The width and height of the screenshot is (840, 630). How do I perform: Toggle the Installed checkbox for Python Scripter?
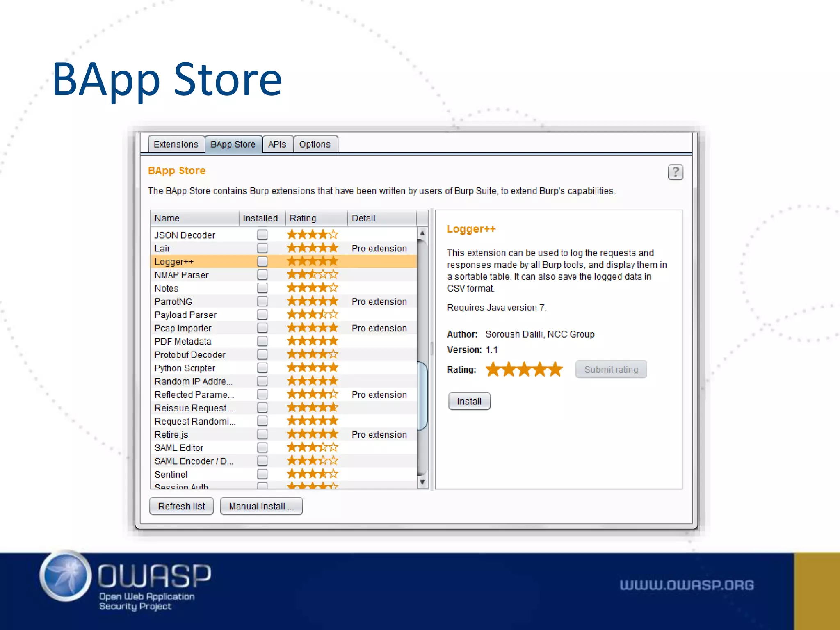pos(262,367)
